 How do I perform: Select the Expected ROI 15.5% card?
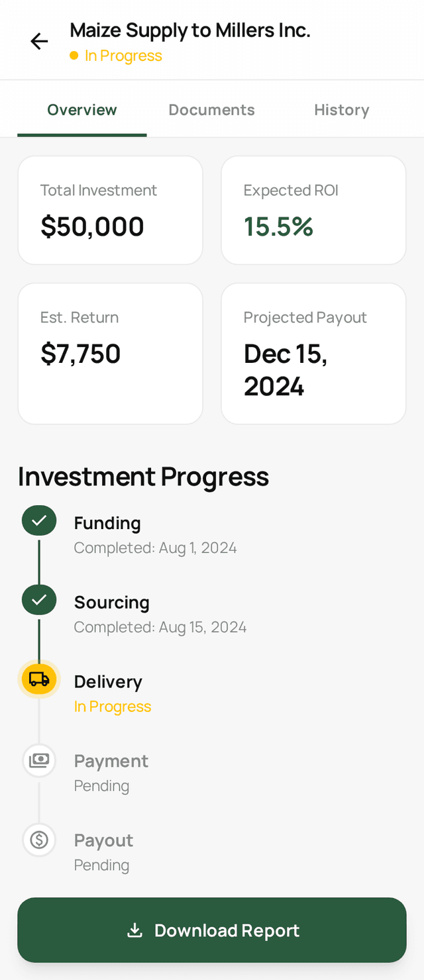click(313, 211)
